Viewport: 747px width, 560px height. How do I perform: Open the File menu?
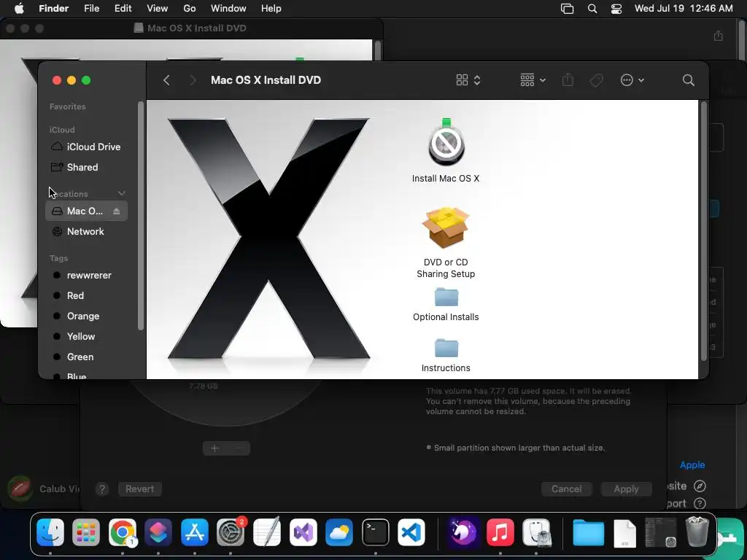(91, 9)
